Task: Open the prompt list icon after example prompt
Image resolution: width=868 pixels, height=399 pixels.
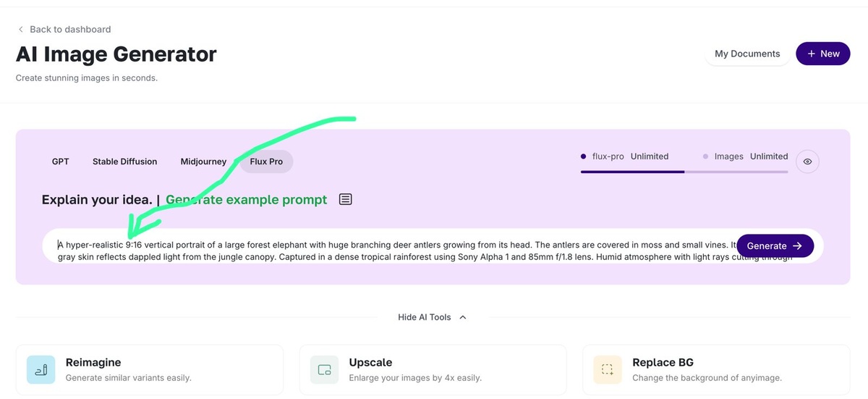Action: click(x=346, y=199)
